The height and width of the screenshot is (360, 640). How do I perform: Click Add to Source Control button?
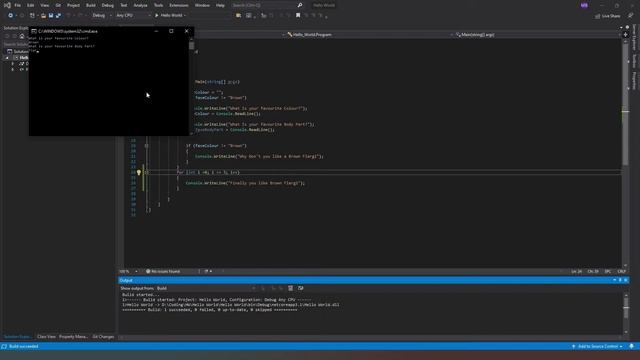(x=598, y=347)
